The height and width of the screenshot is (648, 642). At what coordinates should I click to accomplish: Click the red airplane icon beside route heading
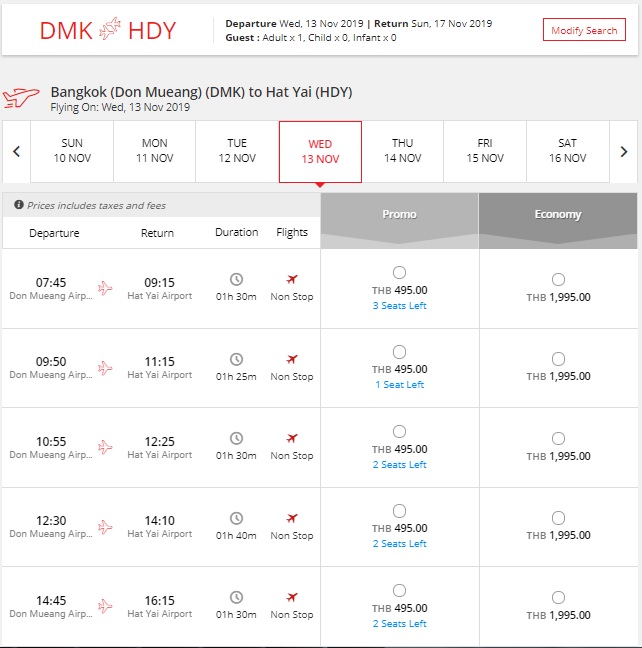tap(22, 98)
